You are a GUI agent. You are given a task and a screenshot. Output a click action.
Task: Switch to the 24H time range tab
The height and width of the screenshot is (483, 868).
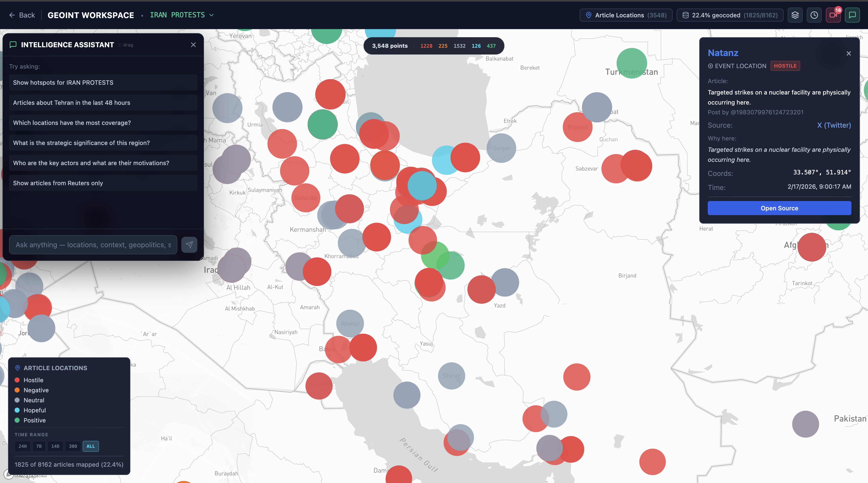click(x=22, y=446)
